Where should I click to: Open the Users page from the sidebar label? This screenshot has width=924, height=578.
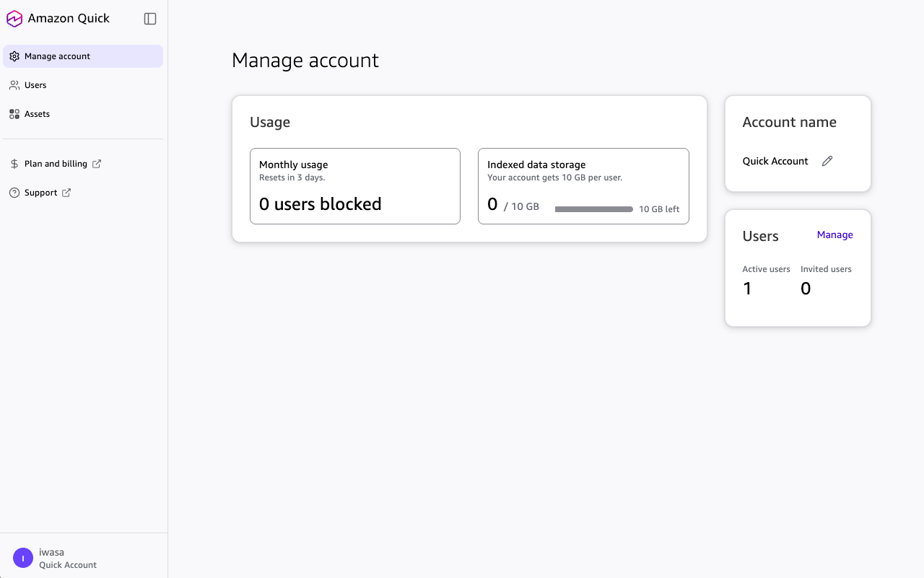[35, 85]
